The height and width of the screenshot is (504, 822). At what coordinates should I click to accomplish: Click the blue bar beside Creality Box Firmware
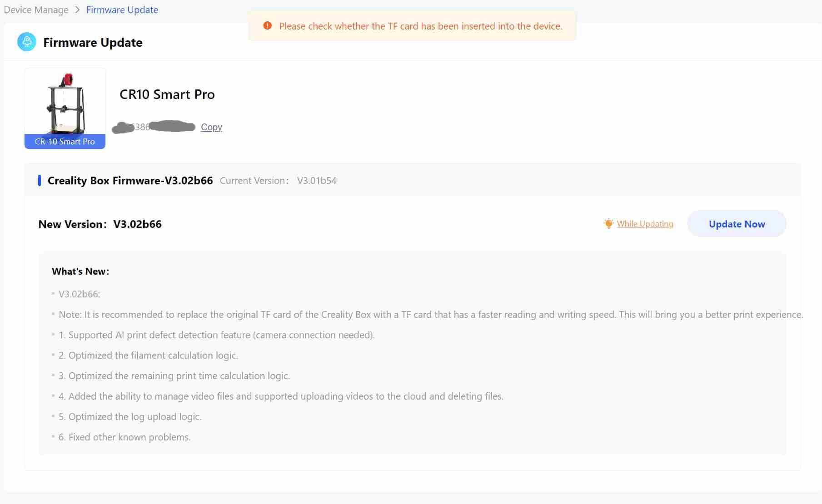pyautogui.click(x=40, y=181)
